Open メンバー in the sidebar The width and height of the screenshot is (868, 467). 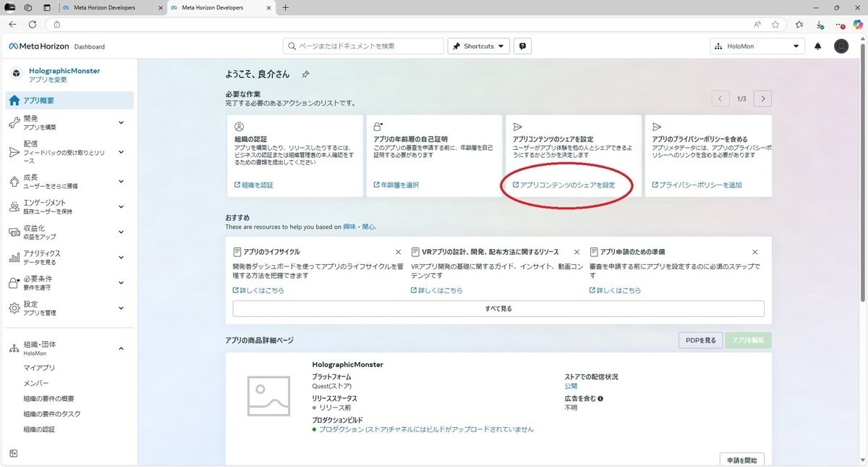[36, 383]
